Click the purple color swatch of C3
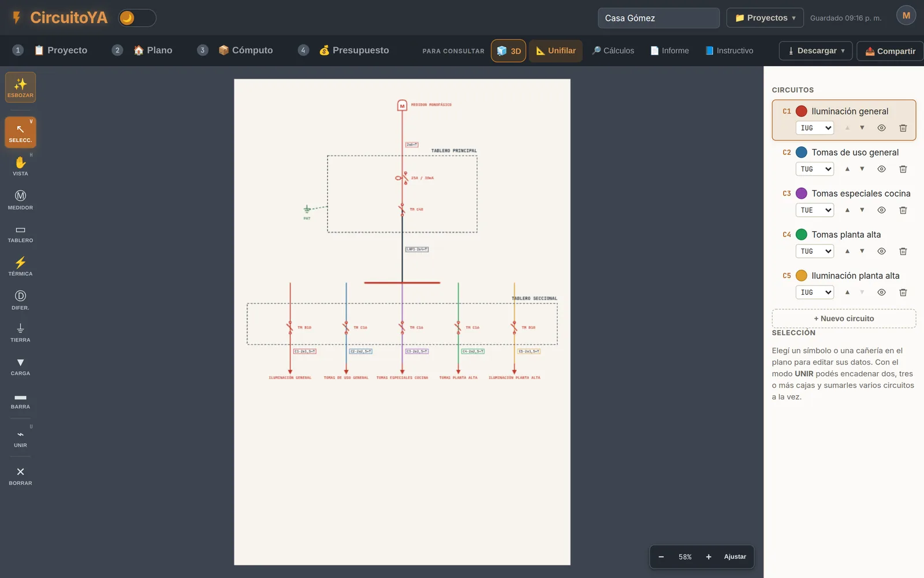 (x=802, y=193)
